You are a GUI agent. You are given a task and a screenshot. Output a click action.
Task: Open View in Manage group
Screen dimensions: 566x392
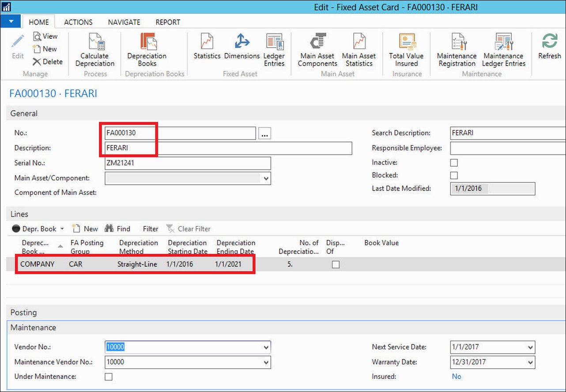[x=45, y=36]
